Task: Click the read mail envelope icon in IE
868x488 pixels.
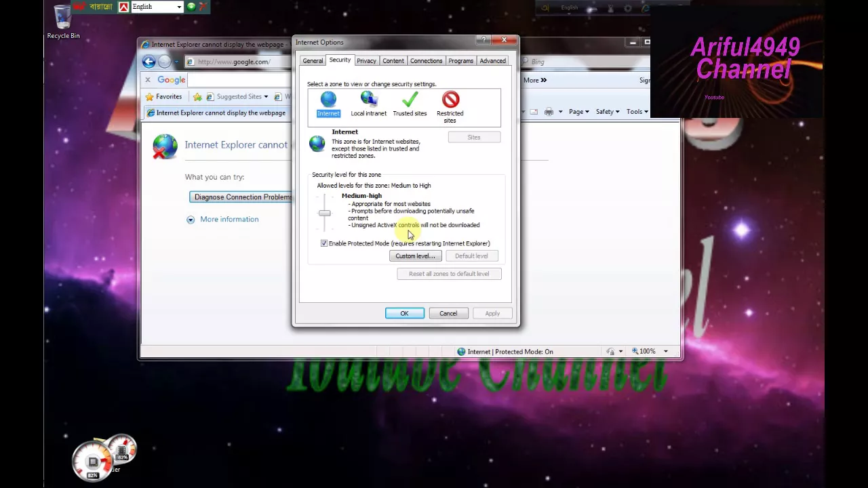Action: 534,112
